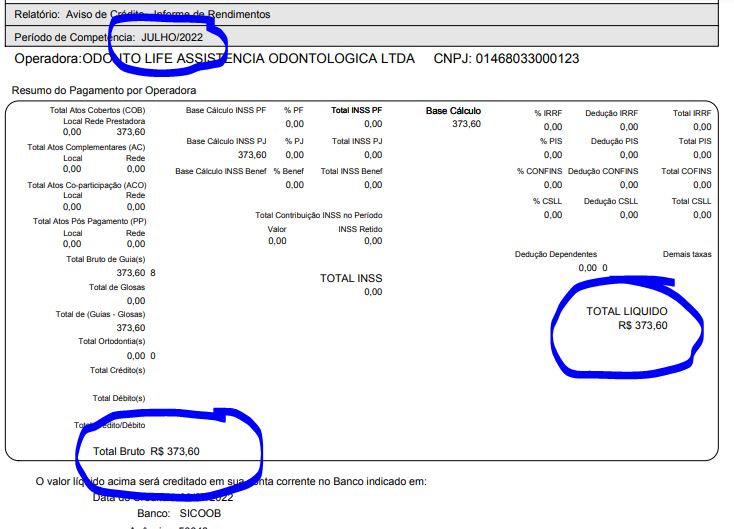Click the Total de Glosas label

tap(117, 287)
